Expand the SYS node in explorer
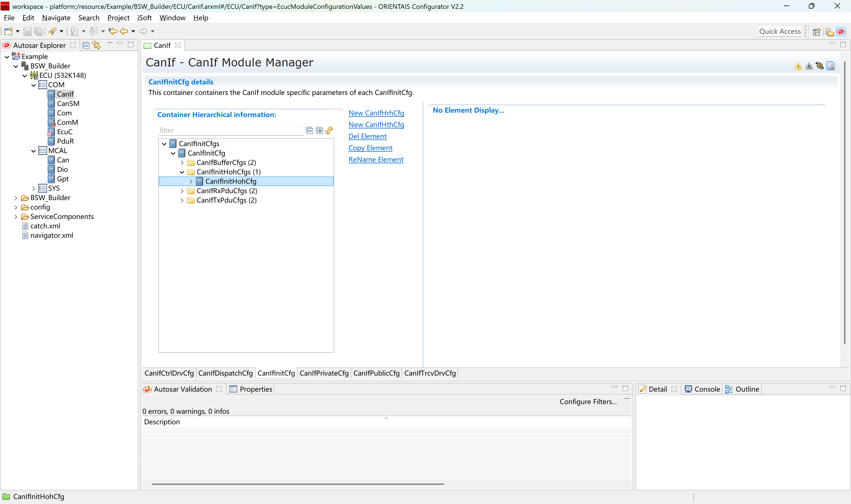 (33, 188)
